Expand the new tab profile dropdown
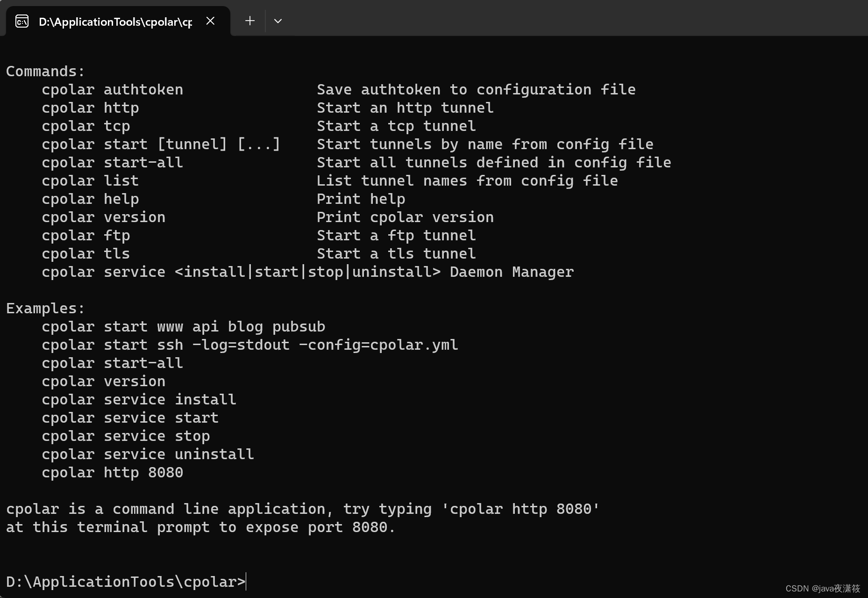Image resolution: width=868 pixels, height=598 pixels. 278,21
